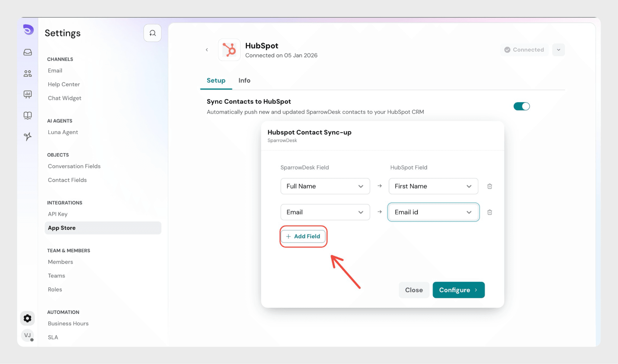Open Contact Fields in settings menu
The width and height of the screenshot is (618, 364).
coord(67,180)
